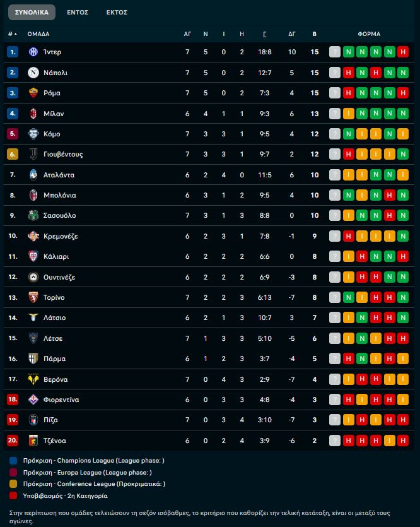420x527 pixels.
Task: Click Torino's grey ? next-match badge
Action: [x=335, y=298]
